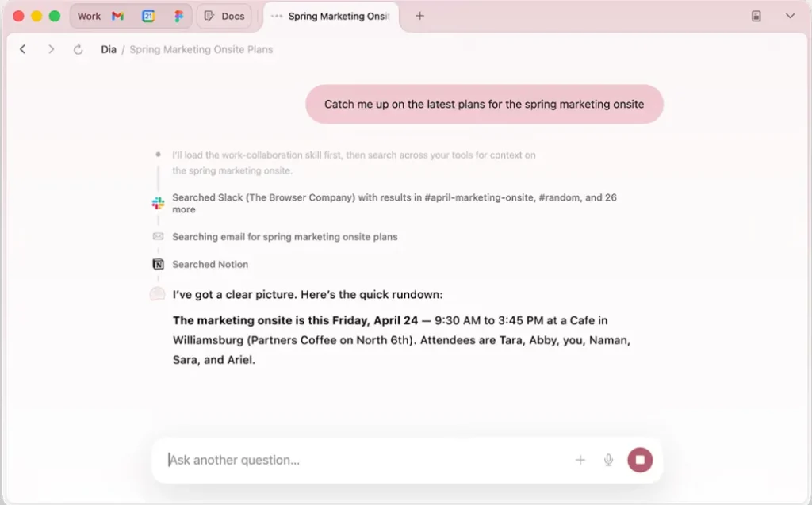
Task: Click the bold onsite date sentence
Action: click(295, 320)
